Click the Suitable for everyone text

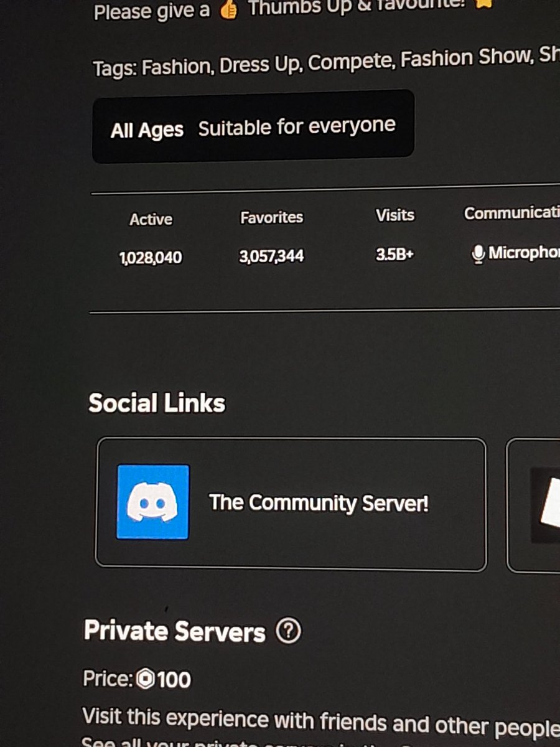pyautogui.click(x=297, y=126)
